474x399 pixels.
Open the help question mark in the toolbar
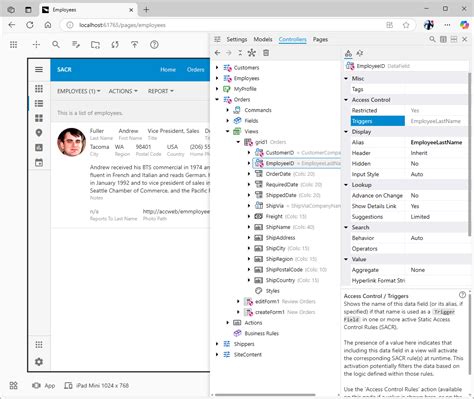tap(154, 45)
